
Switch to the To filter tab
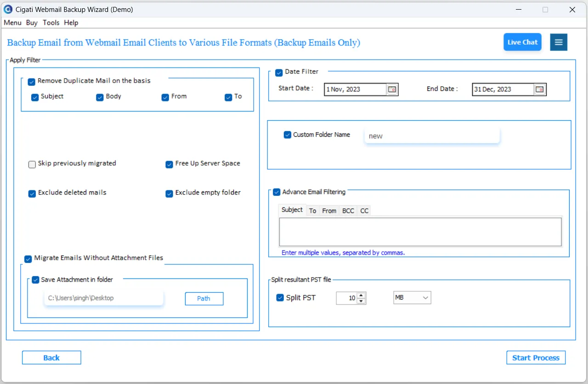tap(312, 211)
